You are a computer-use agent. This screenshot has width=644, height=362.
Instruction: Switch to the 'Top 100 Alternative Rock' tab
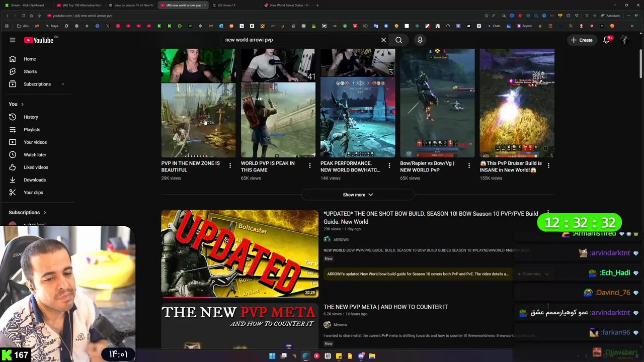click(79, 5)
